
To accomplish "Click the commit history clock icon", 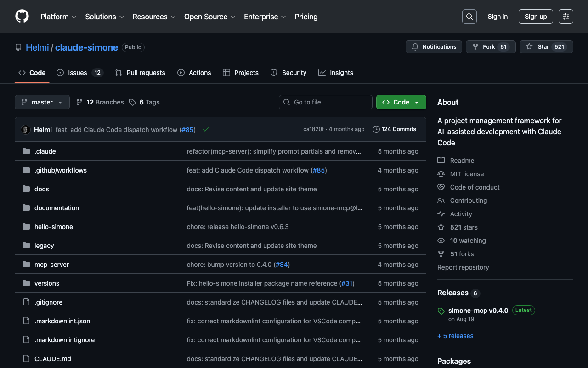I will coord(376,129).
